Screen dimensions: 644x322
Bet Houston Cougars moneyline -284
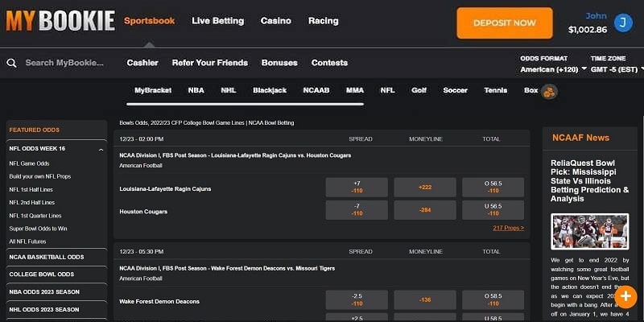[x=425, y=210]
